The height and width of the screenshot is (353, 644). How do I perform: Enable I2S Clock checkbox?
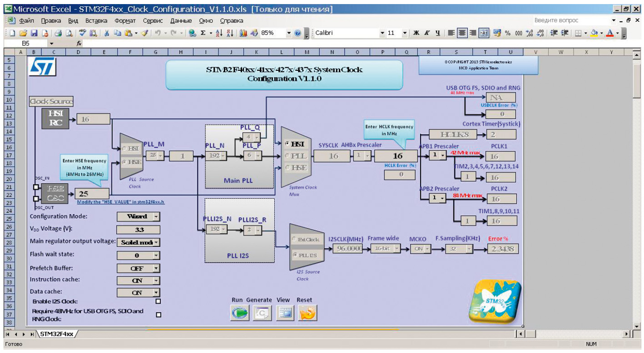coord(159,301)
